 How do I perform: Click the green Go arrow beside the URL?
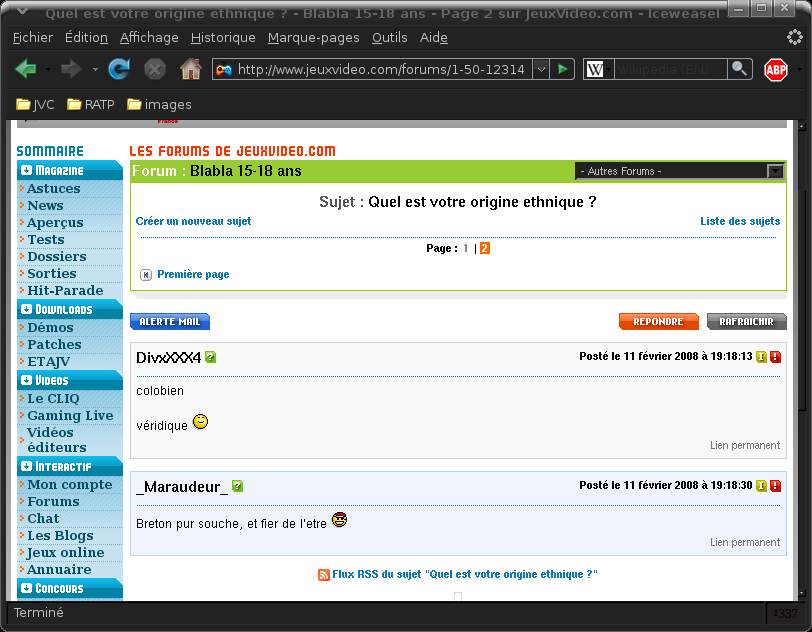point(562,69)
